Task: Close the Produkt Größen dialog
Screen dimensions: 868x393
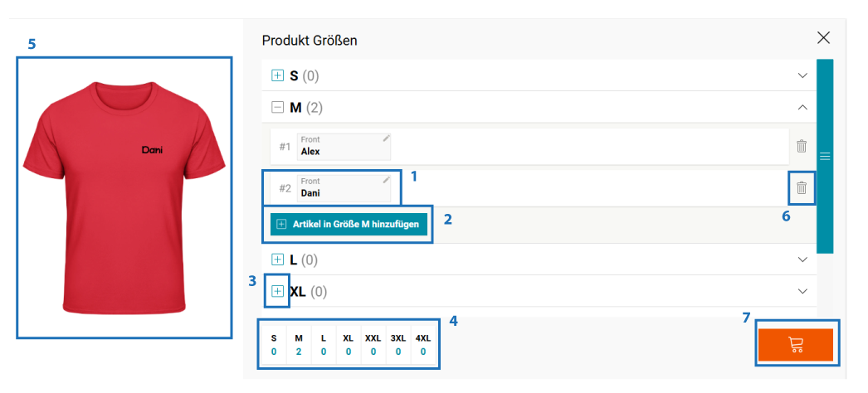Action: coord(824,37)
